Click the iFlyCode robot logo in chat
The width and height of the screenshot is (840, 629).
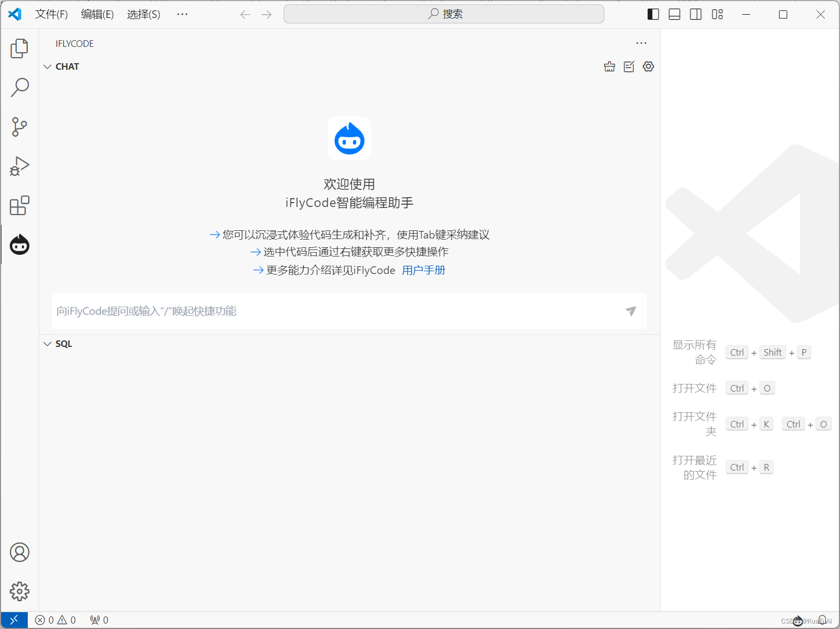click(350, 138)
